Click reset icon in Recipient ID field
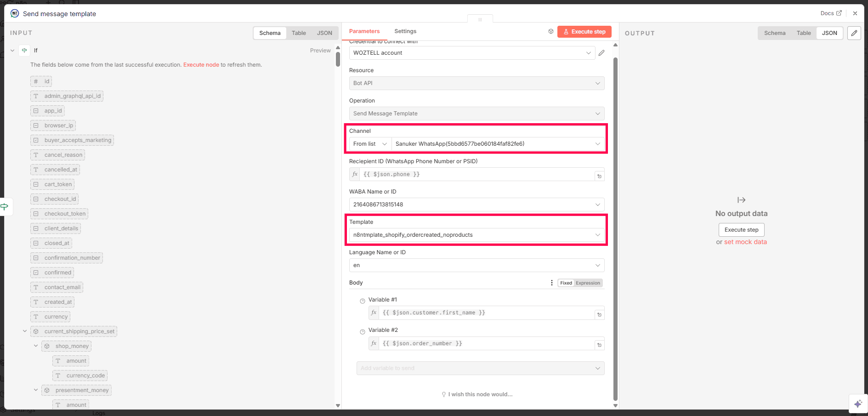This screenshot has width=868, height=416. pyautogui.click(x=599, y=176)
